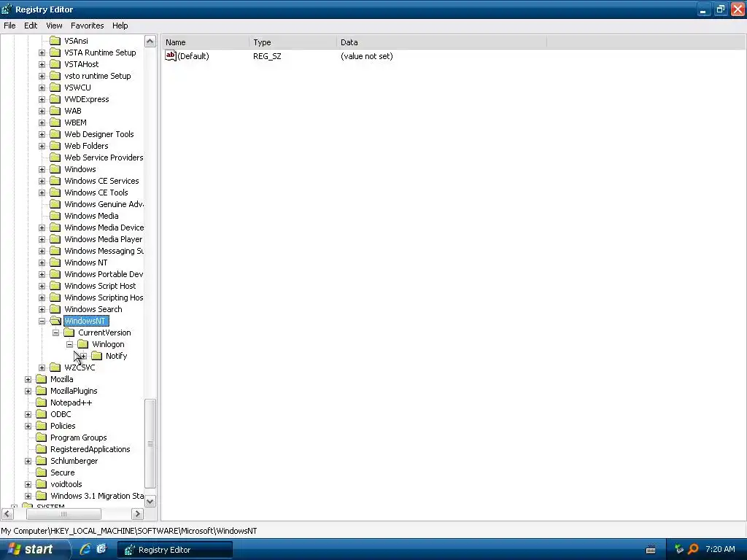Click tree scroll up arrow
The image size is (747, 560).
(x=150, y=42)
